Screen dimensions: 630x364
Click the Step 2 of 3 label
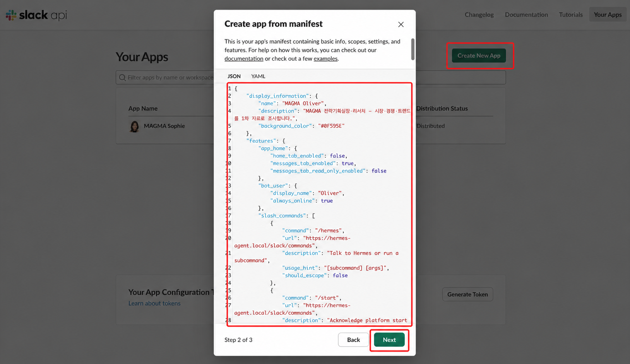[x=238, y=340]
